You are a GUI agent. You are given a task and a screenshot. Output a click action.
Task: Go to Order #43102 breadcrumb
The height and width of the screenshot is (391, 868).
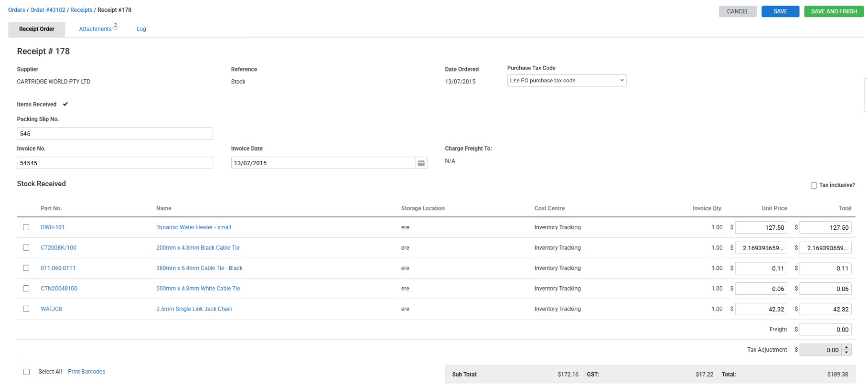coord(48,10)
